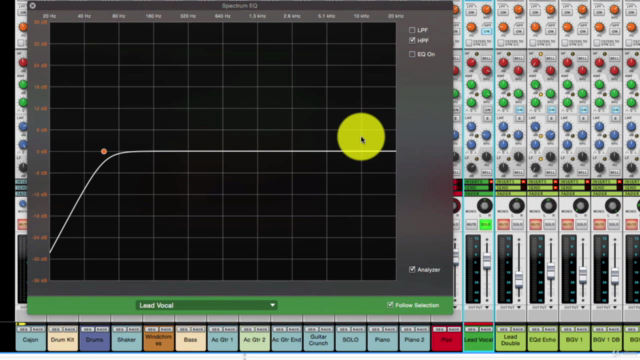Close the Spectrum EQ window
This screenshot has height=360, width=640.
pyautogui.click(x=33, y=6)
